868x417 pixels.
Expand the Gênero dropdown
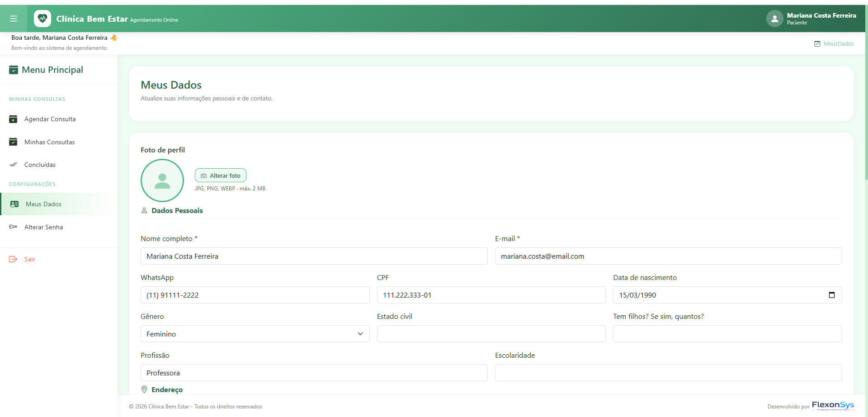tap(255, 334)
